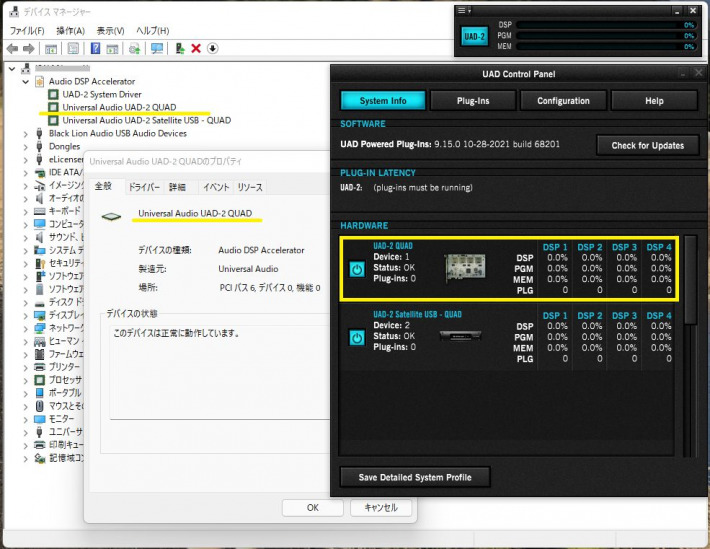Click the scan for hardware changes icon
Image resolution: width=710 pixels, height=549 pixels.
tap(157, 48)
